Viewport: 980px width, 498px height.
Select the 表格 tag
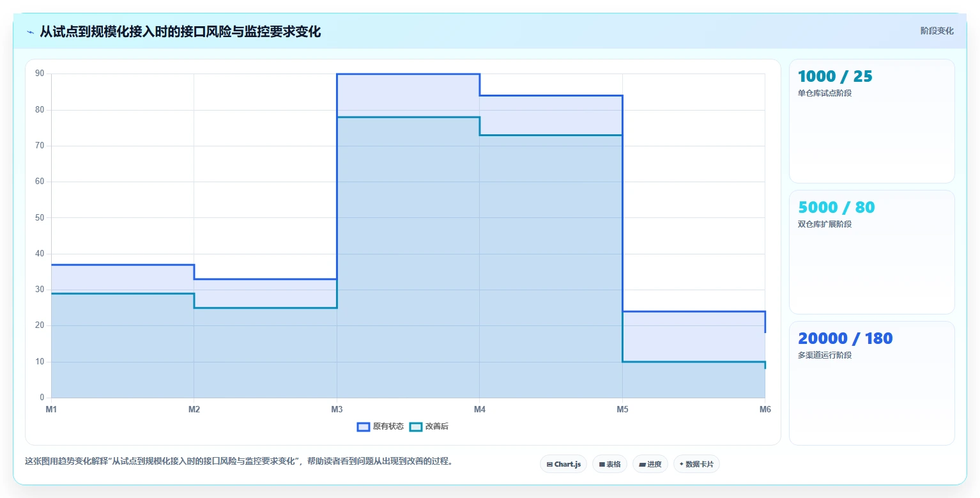[x=609, y=464]
